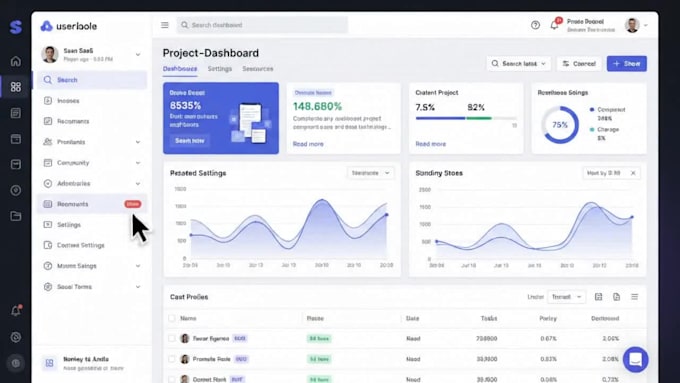Open dropdown in Petaited Settings card
Viewport: 680px width, 383px height.
(370, 173)
